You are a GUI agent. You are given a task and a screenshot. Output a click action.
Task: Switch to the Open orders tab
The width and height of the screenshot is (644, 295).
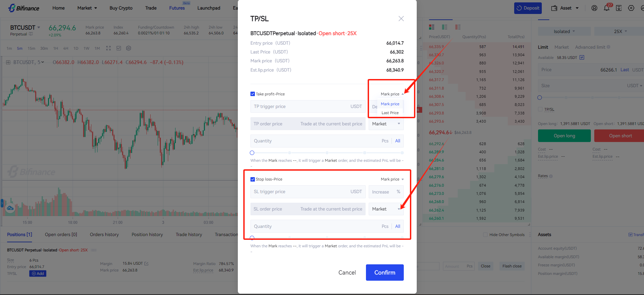coord(61,235)
